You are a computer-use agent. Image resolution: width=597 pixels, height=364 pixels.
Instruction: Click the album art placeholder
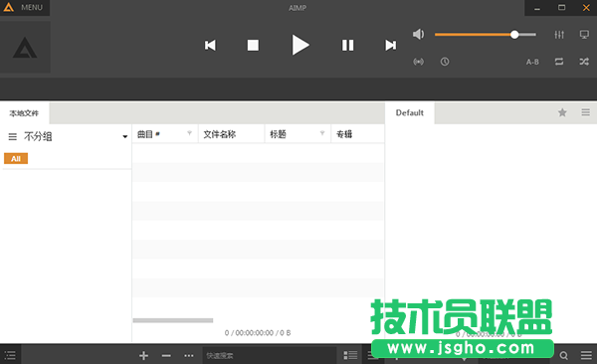25,47
